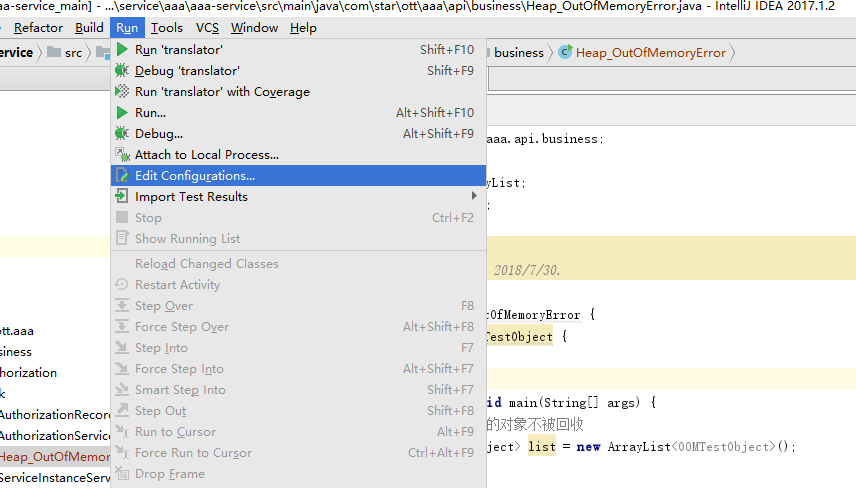This screenshot has height=488, width=856.
Task: Select the ServiceInstanceServ tree item
Action: coord(55,478)
